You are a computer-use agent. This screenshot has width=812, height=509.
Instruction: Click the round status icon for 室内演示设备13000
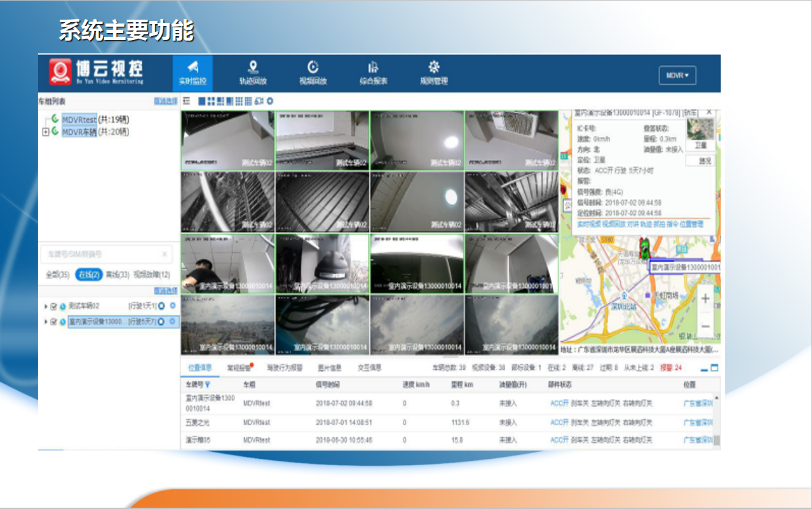click(x=161, y=322)
